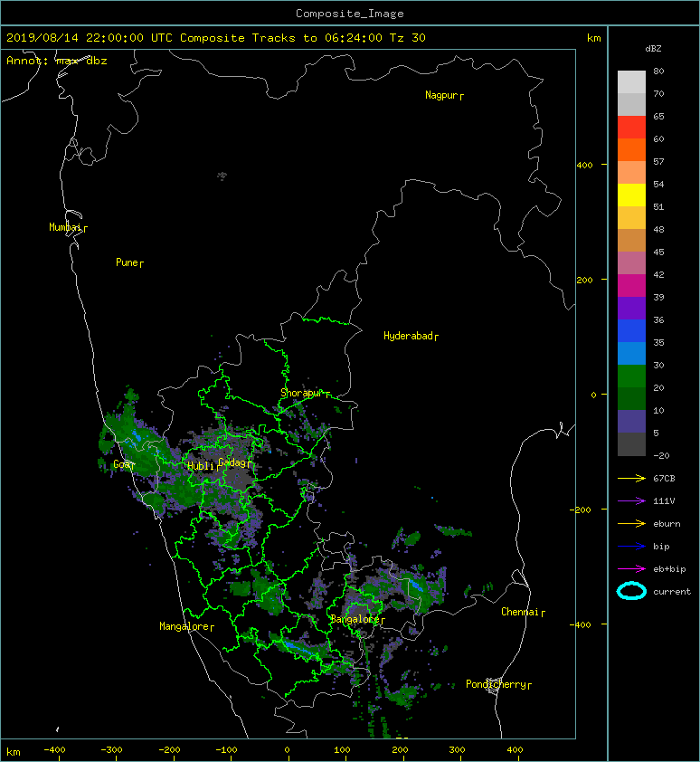Click the eb+bip legend label text

(669, 569)
